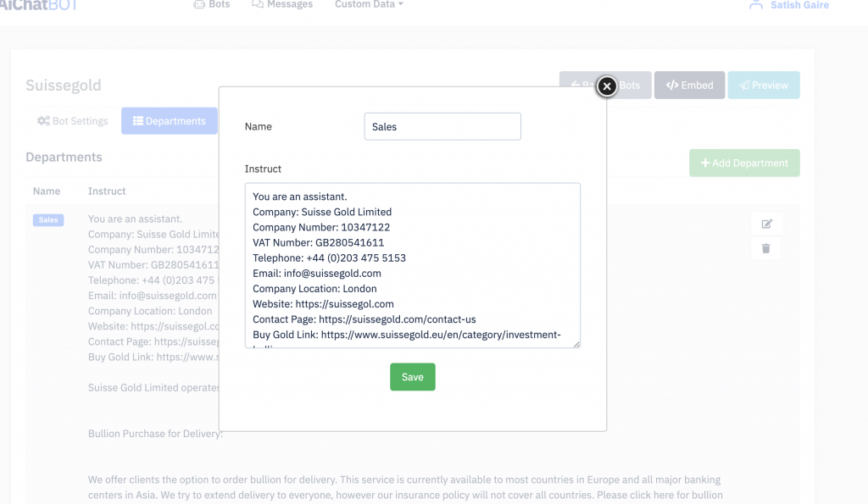Click 'Bullion Purchase for Delivery:' text

click(156, 434)
